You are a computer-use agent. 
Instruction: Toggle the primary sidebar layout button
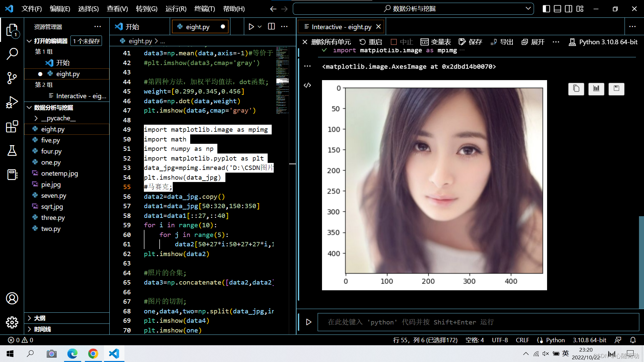(546, 9)
